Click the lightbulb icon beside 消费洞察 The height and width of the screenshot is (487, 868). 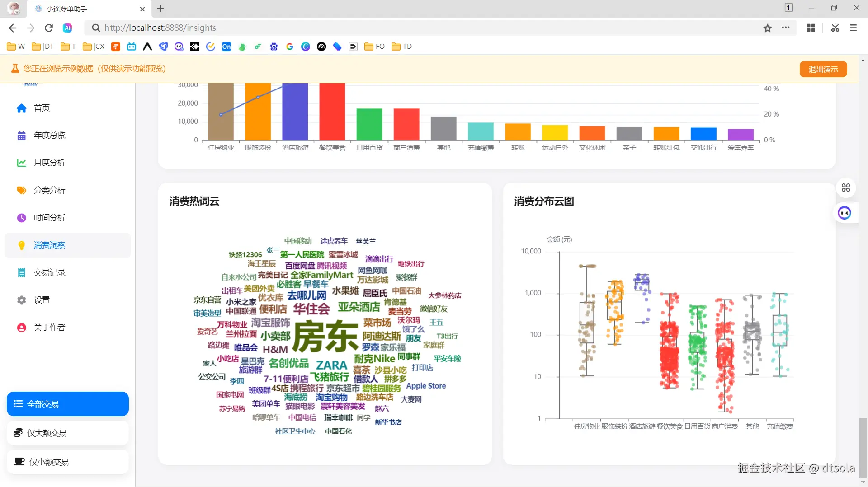point(21,245)
